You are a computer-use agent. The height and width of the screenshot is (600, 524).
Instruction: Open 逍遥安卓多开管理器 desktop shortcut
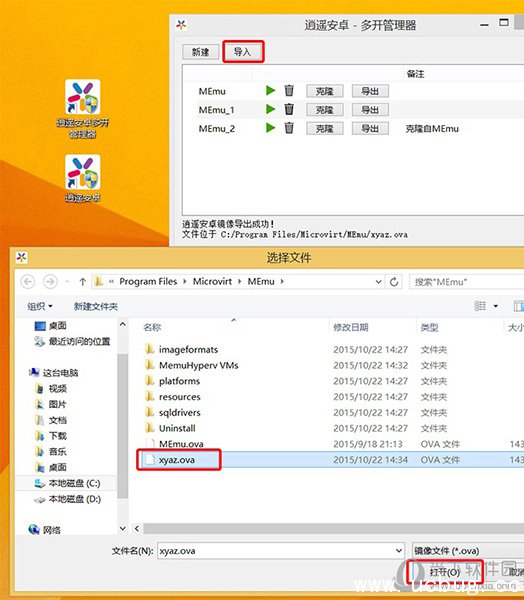(x=83, y=109)
